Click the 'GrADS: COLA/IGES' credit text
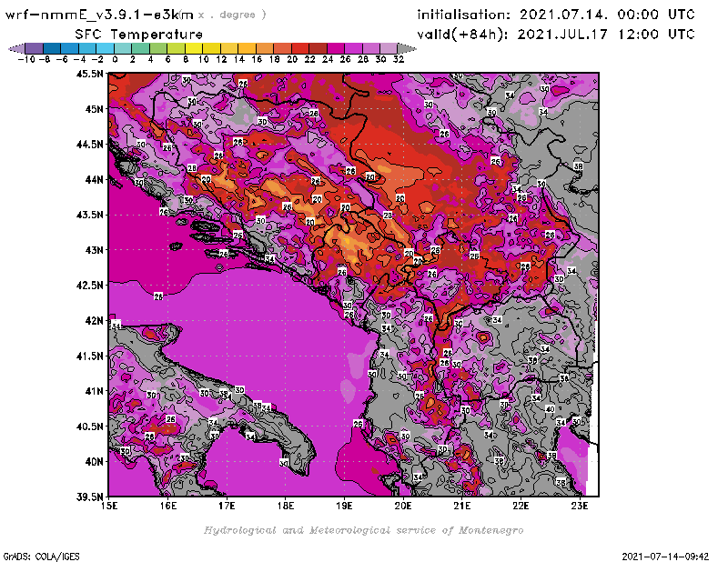Image resolution: width=728 pixels, height=562 pixels. point(41,557)
